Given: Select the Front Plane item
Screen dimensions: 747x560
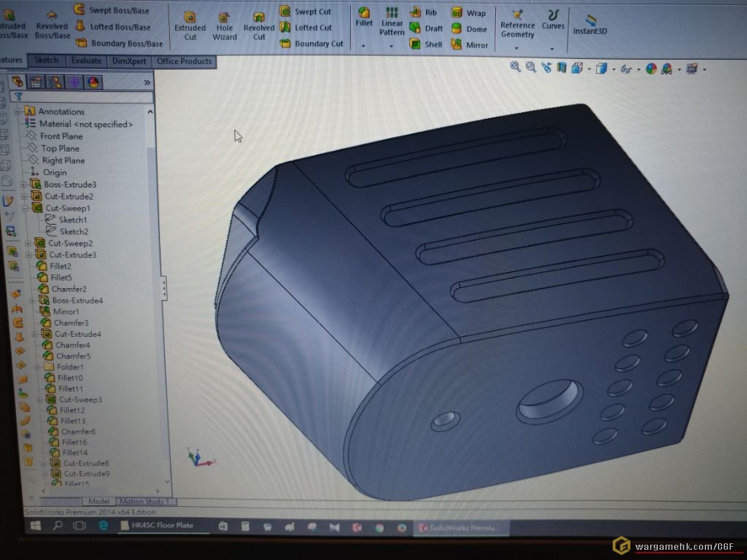Looking at the screenshot, I should [61, 136].
